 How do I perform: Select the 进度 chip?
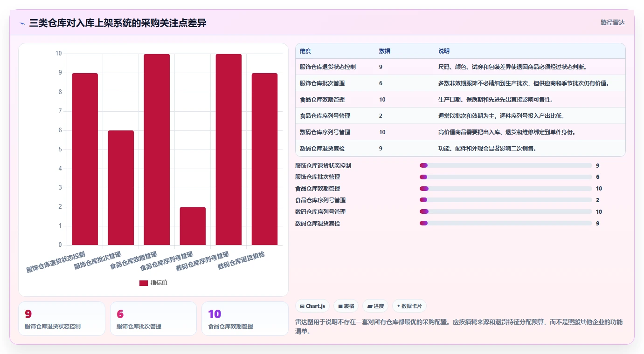(375, 306)
